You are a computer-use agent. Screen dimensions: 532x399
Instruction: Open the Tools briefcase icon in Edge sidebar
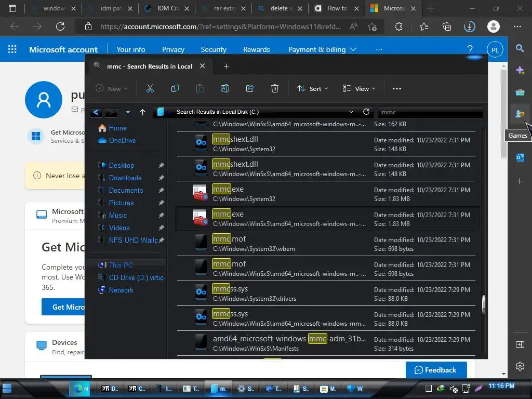[520, 92]
